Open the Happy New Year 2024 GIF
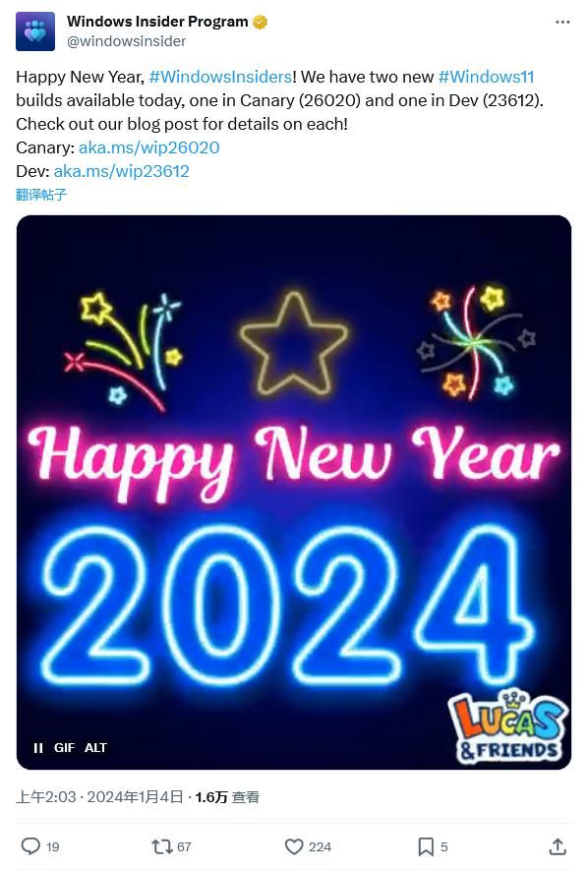Image resolution: width=588 pixels, height=870 pixels. pos(294,493)
